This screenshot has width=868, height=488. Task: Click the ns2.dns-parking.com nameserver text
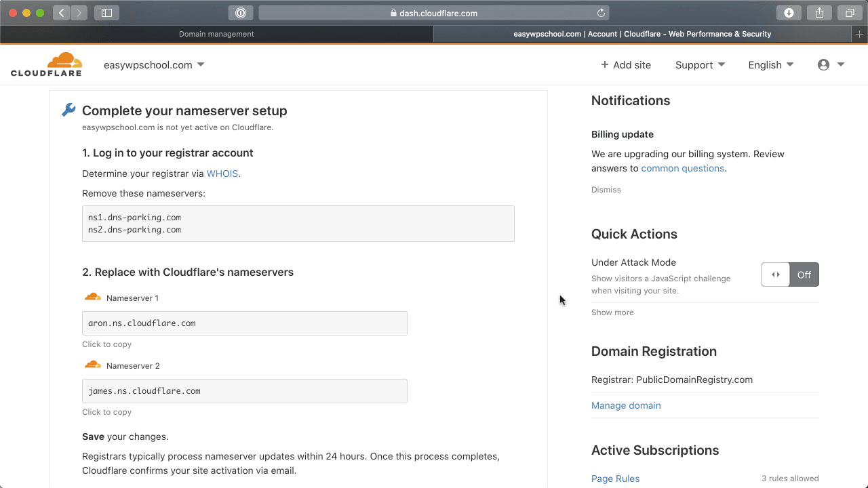coord(134,230)
